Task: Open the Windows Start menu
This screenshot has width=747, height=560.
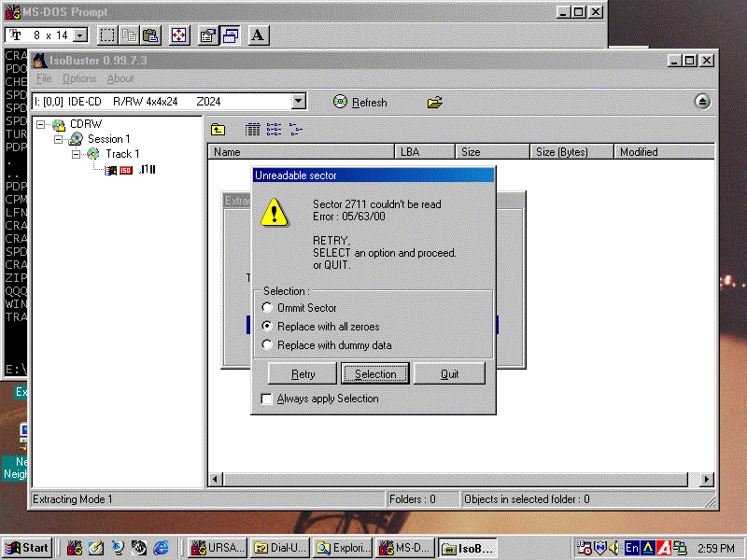Action: tap(27, 548)
